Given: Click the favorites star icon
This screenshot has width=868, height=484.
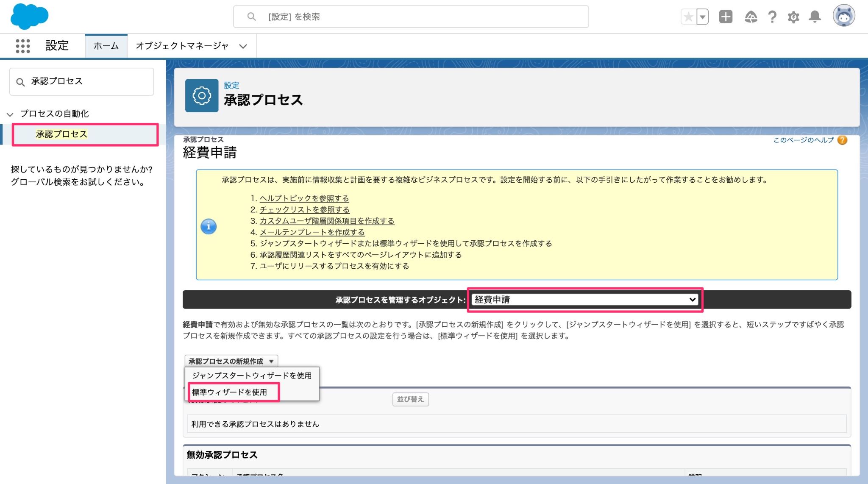Looking at the screenshot, I should [x=689, y=17].
